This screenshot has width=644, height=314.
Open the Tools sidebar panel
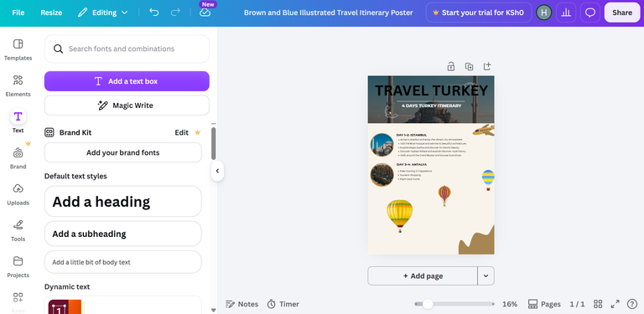[x=18, y=230]
